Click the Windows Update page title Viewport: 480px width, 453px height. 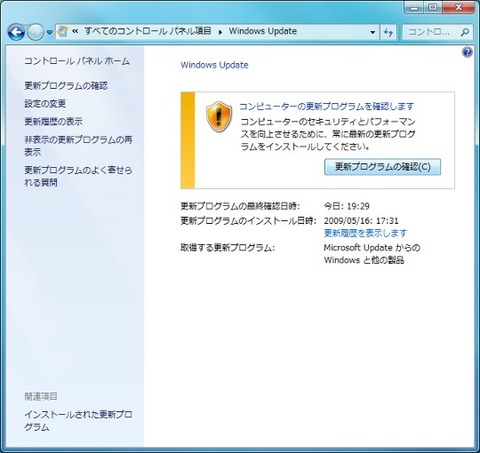[214, 65]
